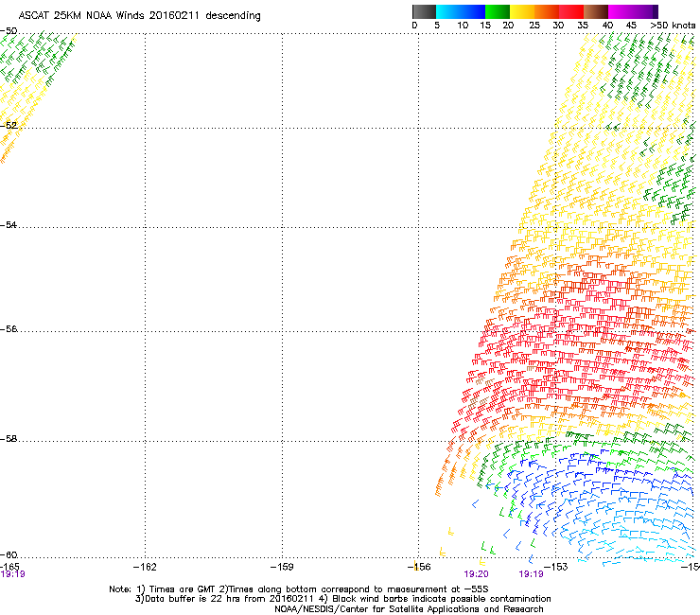Screen dimensions: 700x615
Task: Click the legend value 30
Action: pos(558,26)
